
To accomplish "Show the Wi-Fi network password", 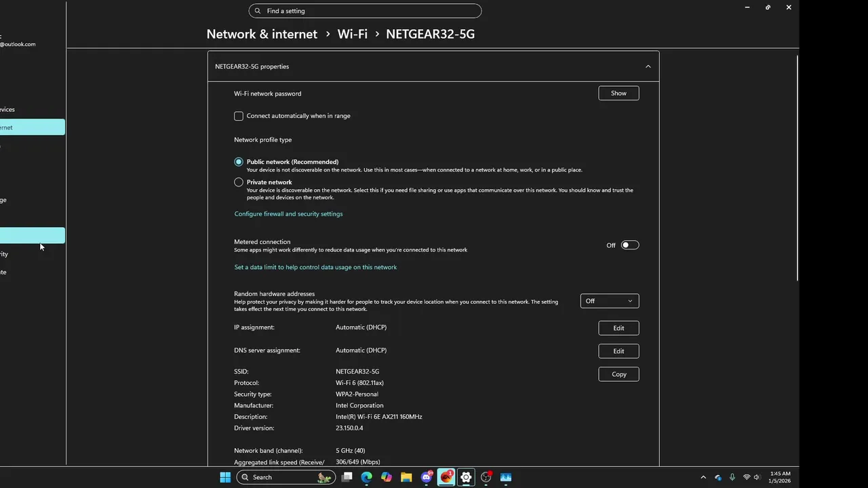I will (618, 93).
